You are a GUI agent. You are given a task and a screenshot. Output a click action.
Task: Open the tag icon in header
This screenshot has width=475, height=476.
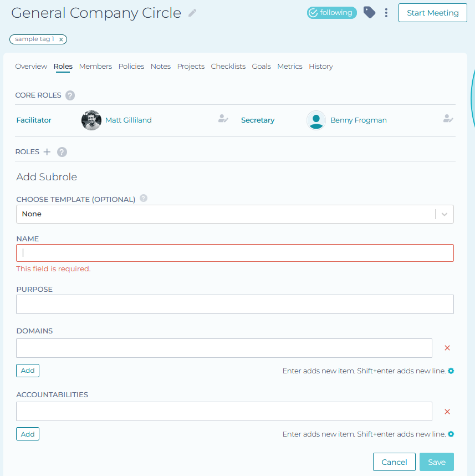[x=369, y=12]
